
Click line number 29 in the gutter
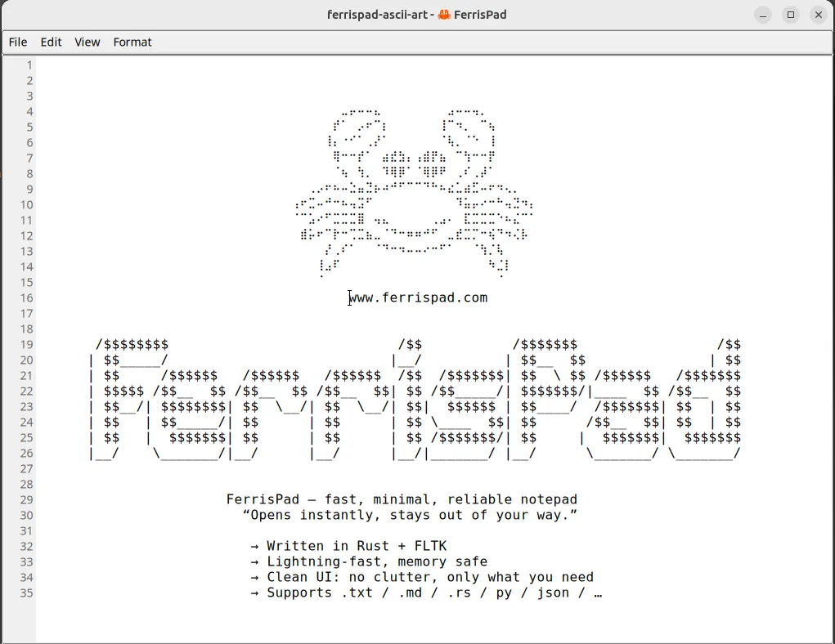coord(27,500)
